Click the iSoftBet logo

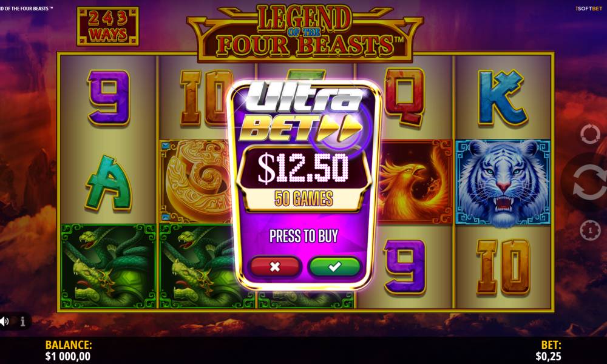pyautogui.click(x=589, y=8)
